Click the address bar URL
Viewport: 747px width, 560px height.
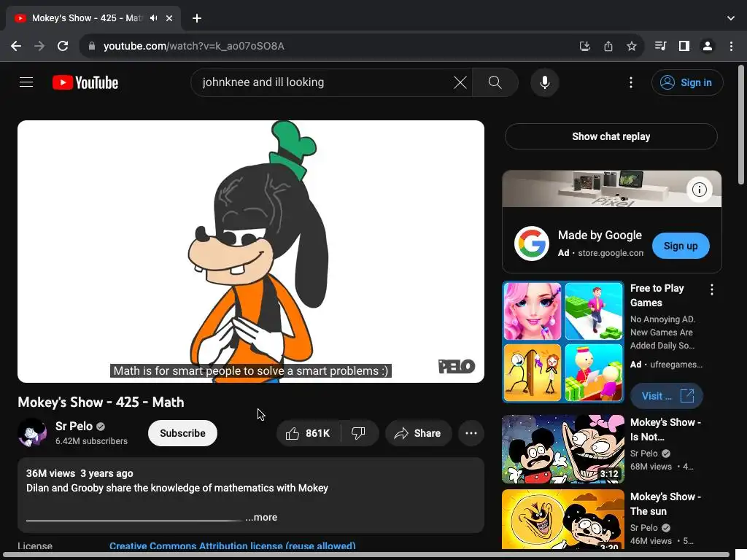[194, 46]
